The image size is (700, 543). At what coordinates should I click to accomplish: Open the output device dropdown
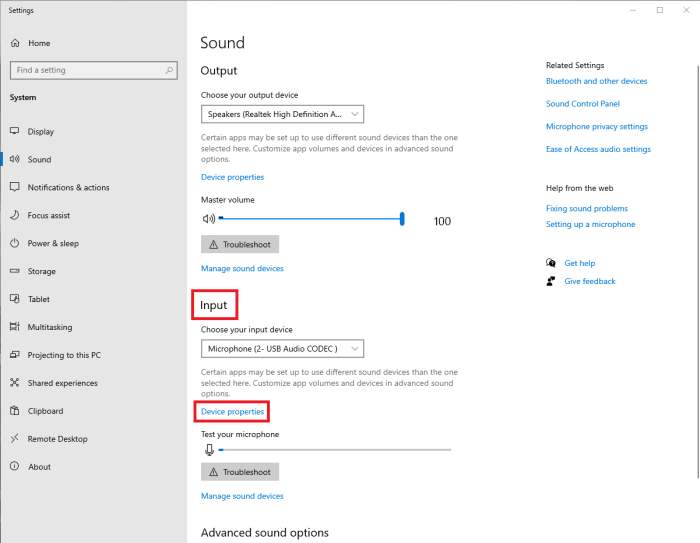point(282,114)
